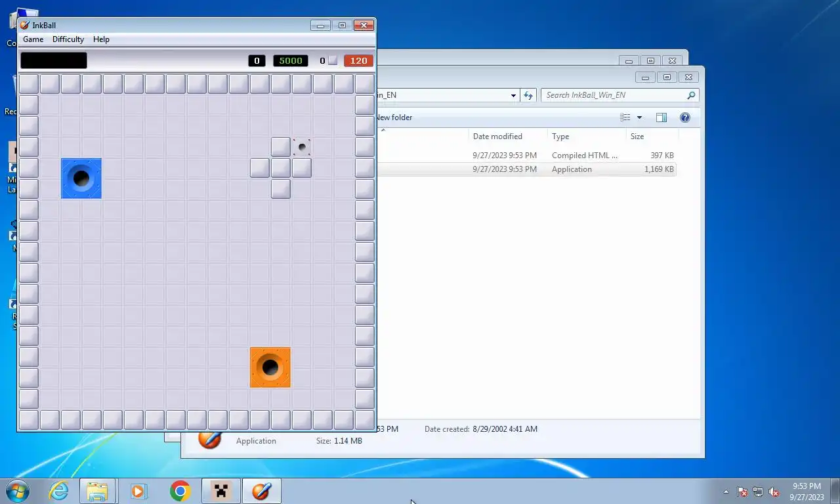The height and width of the screenshot is (504, 840).
Task: Click the orange ball hole in InkBall
Action: coord(270,367)
